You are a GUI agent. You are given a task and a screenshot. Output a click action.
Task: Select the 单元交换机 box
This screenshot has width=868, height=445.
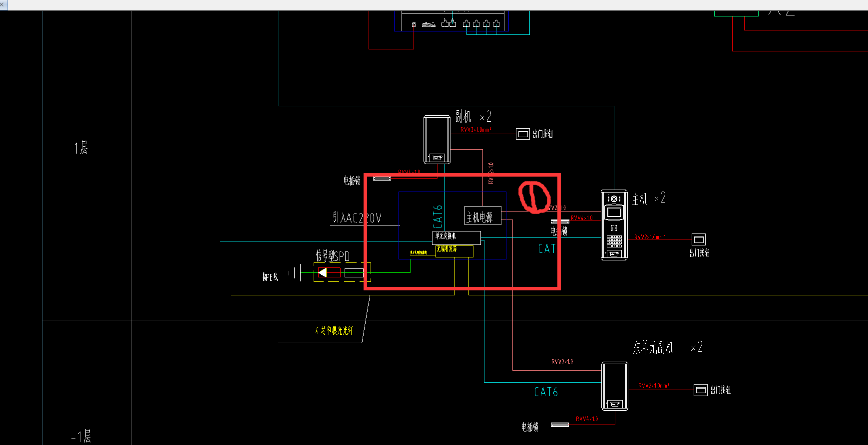456,237
